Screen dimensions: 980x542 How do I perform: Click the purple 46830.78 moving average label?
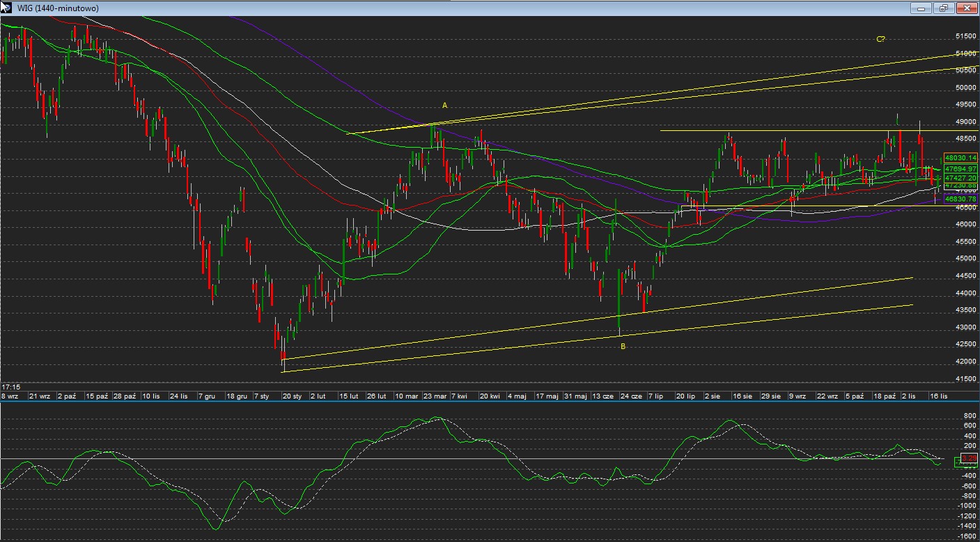(x=961, y=199)
